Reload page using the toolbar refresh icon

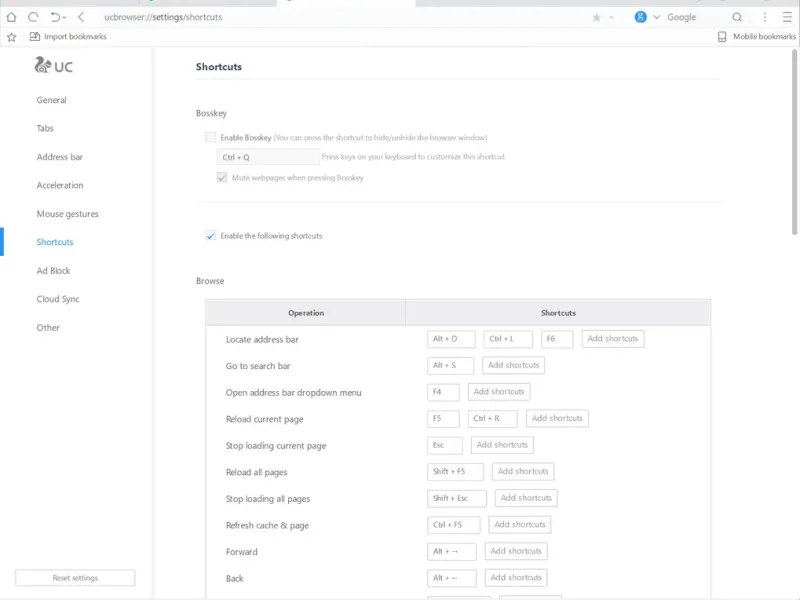[33, 17]
